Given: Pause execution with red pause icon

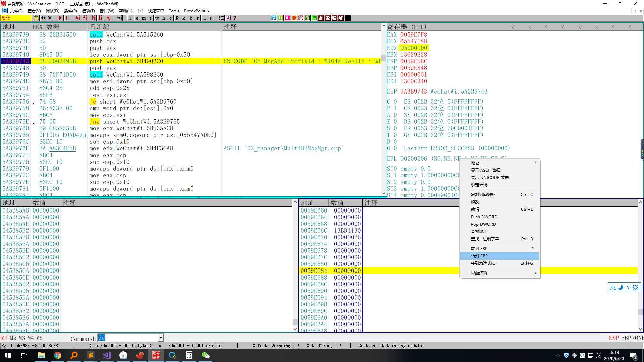Looking at the screenshot, I should [67, 18].
